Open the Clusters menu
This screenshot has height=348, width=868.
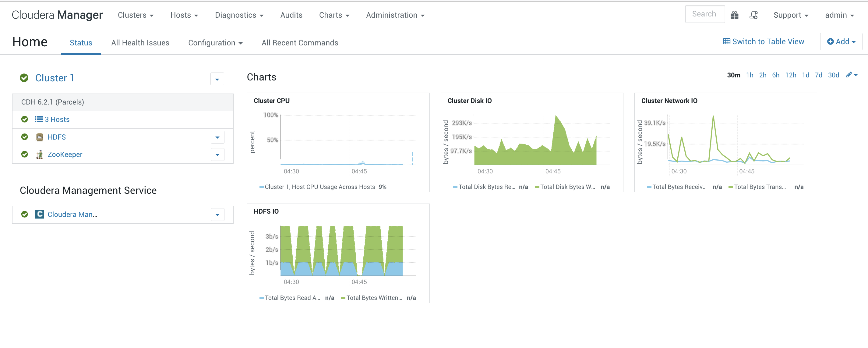[136, 15]
